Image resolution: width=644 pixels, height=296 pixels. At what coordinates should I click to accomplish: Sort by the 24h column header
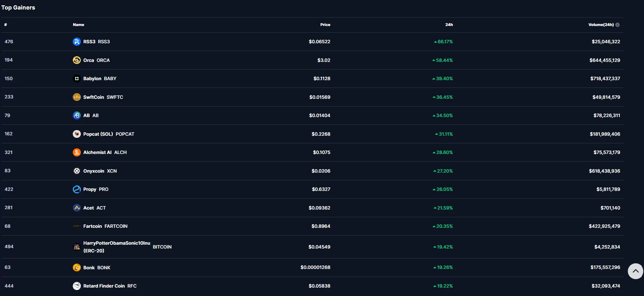(x=449, y=25)
